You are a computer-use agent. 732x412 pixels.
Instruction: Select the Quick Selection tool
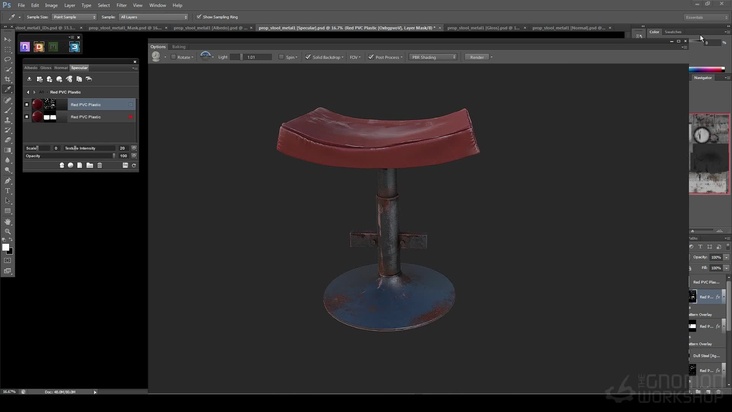coord(7,70)
